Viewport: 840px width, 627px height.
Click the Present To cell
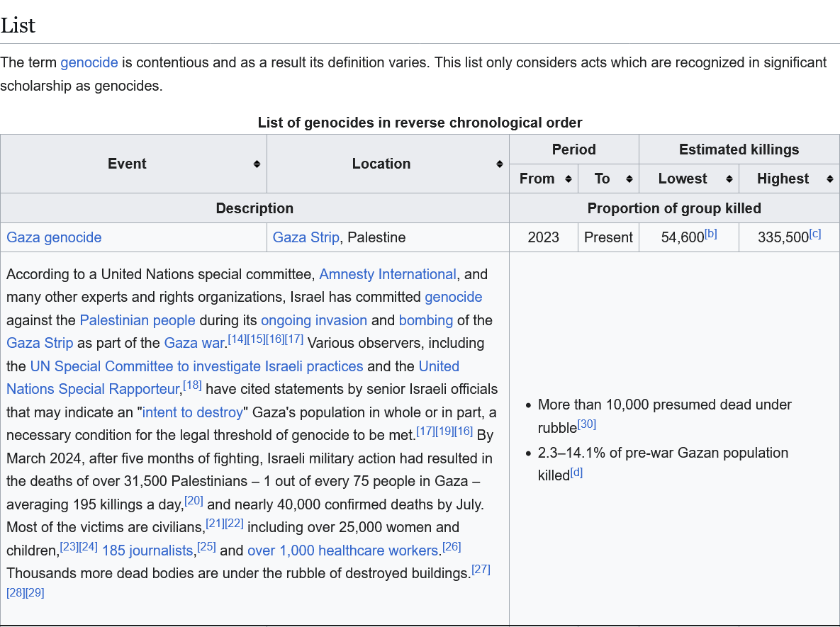click(608, 237)
